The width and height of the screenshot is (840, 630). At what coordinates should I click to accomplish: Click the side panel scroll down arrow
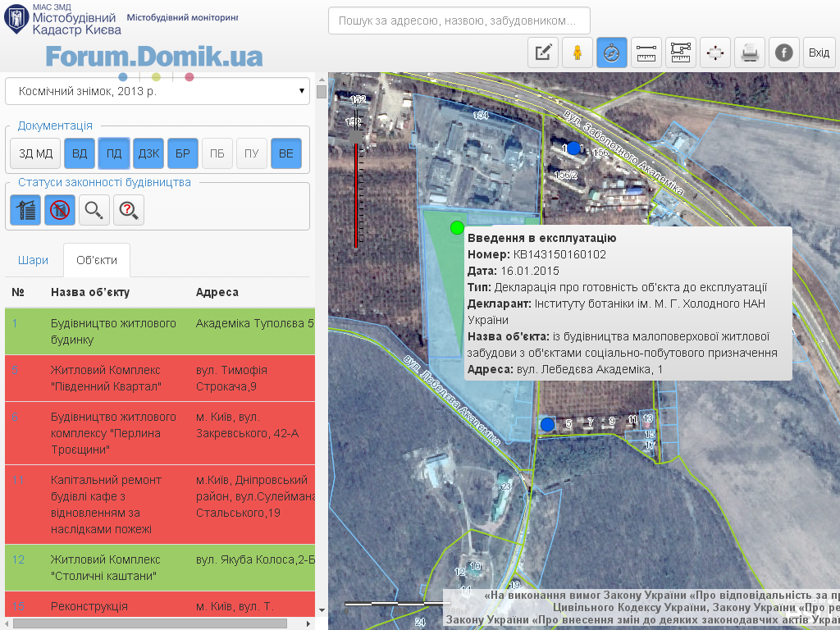[322, 609]
